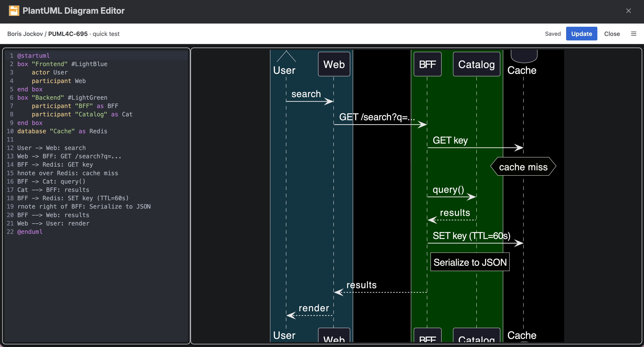Click line 'participant "BFF" as BFF'

click(75, 106)
